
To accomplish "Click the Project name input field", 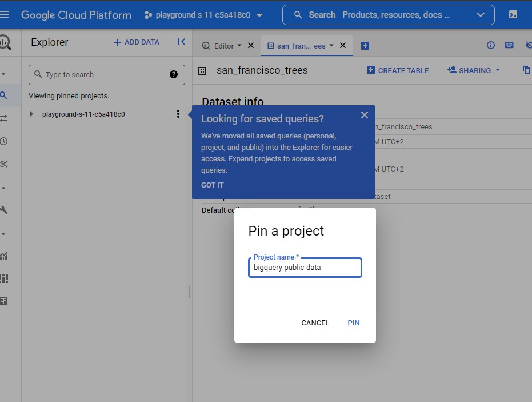I will tap(305, 268).
